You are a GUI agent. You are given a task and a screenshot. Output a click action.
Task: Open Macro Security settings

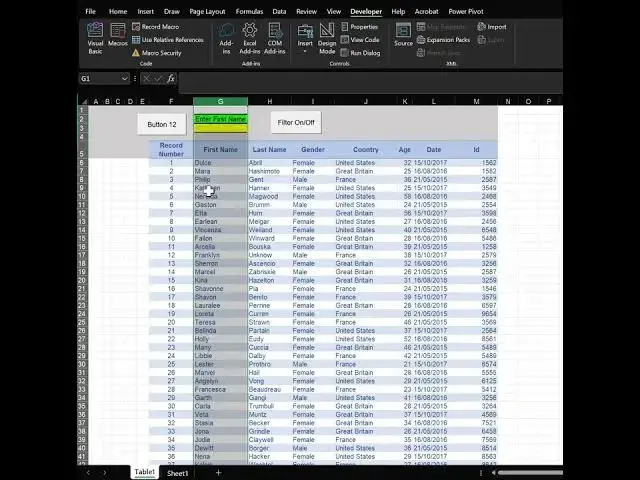pyautogui.click(x=156, y=53)
